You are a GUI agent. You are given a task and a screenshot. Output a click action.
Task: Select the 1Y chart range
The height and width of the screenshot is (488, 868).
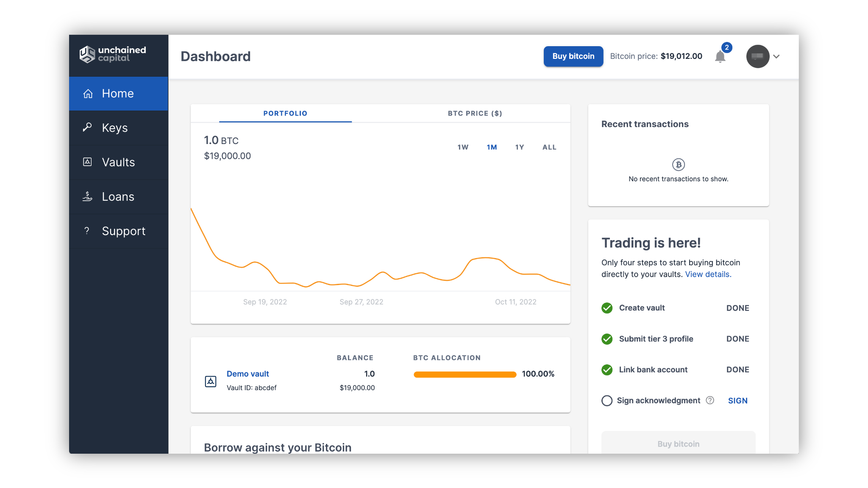coord(520,147)
